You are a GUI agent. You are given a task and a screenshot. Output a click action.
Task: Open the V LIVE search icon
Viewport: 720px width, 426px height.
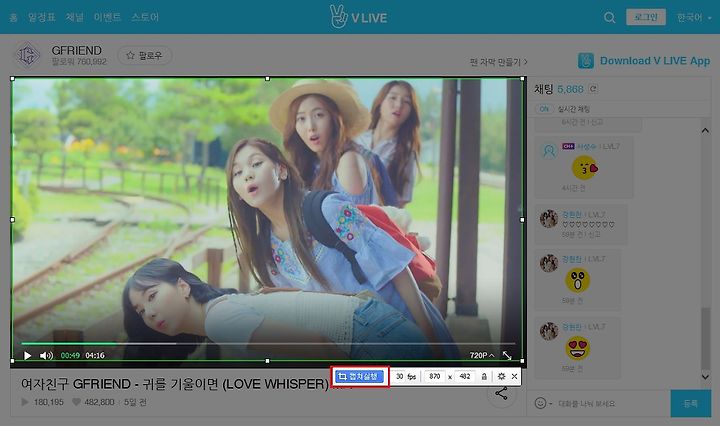tap(609, 17)
